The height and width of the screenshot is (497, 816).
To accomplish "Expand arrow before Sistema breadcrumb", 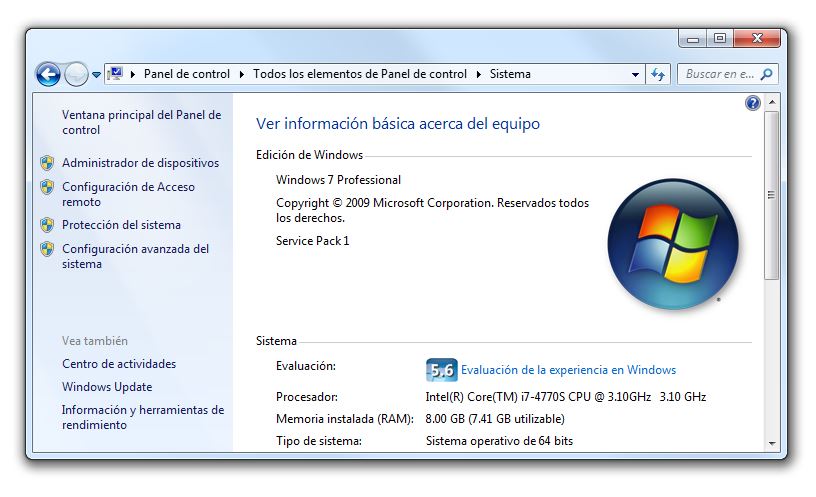I will (x=478, y=74).
